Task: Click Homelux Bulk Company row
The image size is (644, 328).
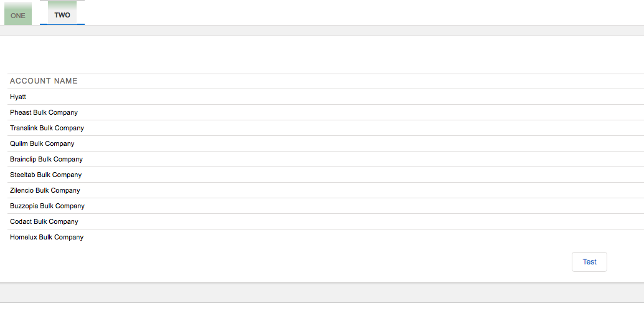Action: [x=47, y=237]
